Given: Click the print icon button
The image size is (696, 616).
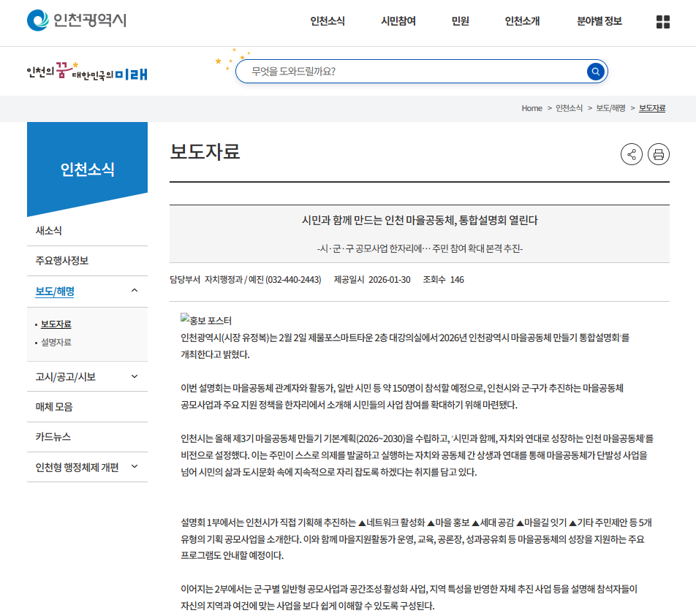Looking at the screenshot, I should point(658,154).
